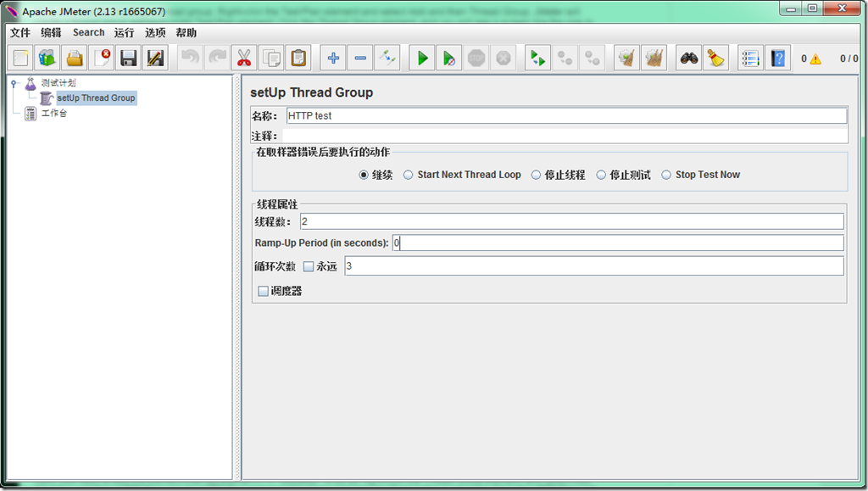Image resolution: width=868 pixels, height=491 pixels.
Task: Click the Stop sign icon
Action: 476,58
